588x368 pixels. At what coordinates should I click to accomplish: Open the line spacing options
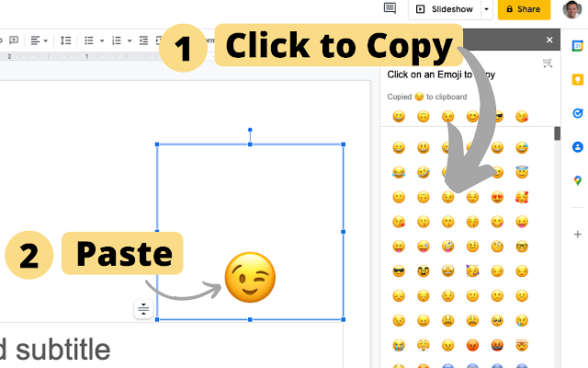[65, 40]
